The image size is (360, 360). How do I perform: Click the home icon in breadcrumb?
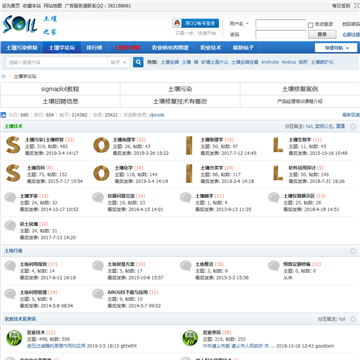coord(4,76)
